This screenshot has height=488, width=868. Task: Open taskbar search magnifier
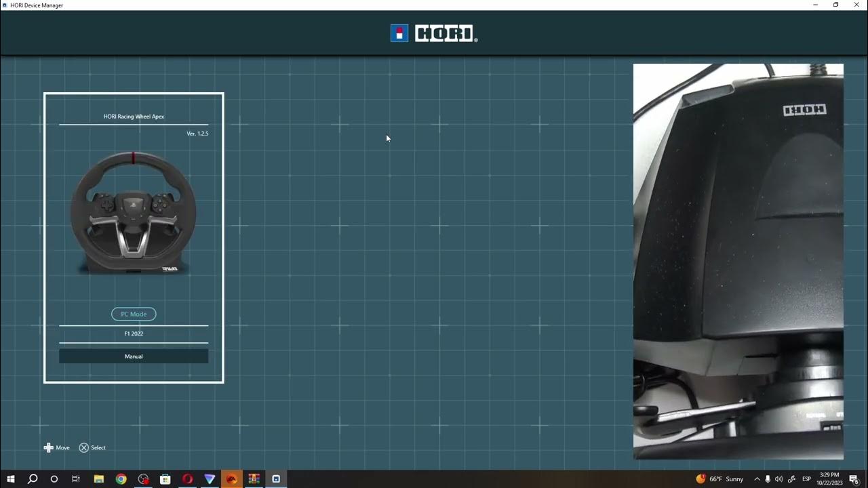click(x=33, y=479)
